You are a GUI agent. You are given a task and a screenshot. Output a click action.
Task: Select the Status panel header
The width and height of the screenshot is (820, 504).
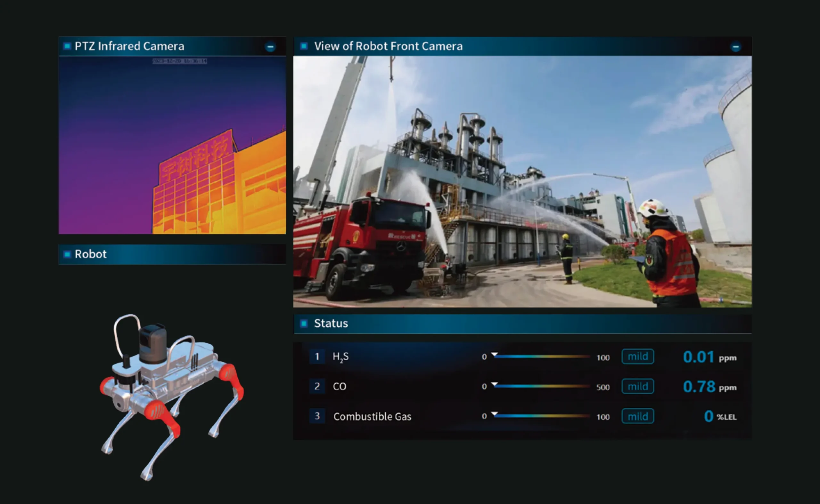pyautogui.click(x=522, y=324)
